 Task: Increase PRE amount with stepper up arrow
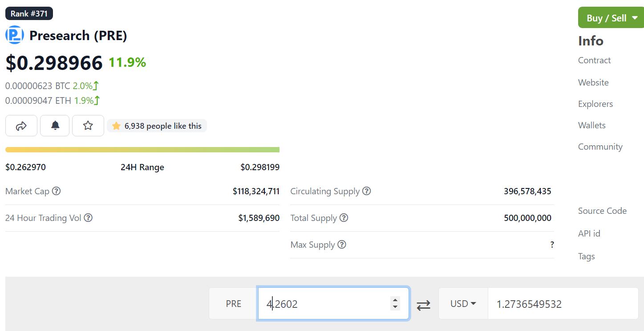(x=395, y=300)
